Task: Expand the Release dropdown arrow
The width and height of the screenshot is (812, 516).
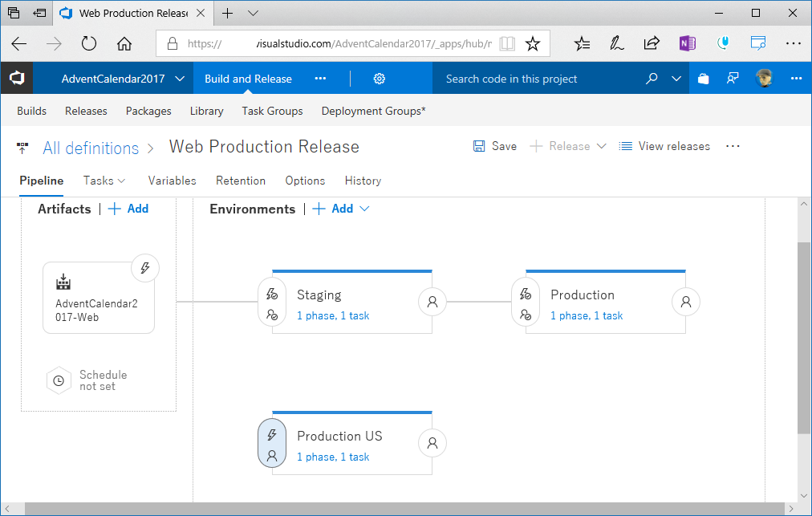Action: coord(601,146)
